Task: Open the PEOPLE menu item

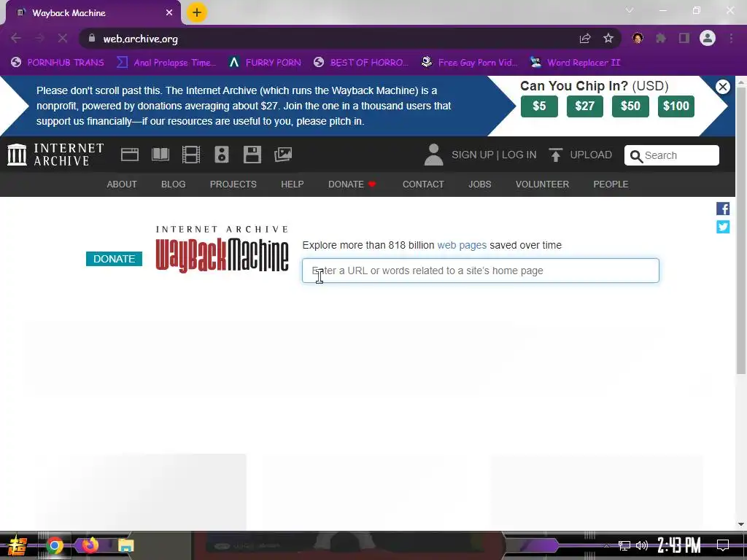Action: [x=611, y=184]
